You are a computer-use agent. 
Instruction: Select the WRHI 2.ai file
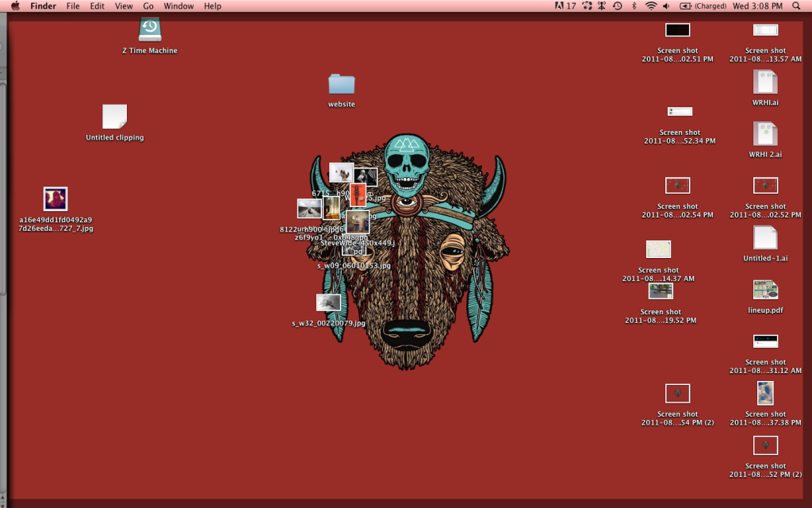(x=765, y=133)
